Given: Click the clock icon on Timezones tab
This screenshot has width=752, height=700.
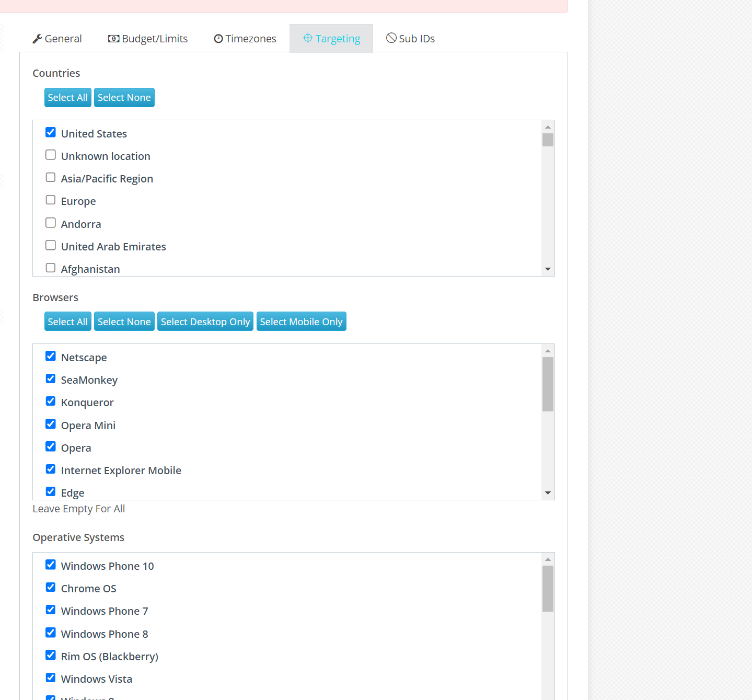Looking at the screenshot, I should tap(218, 39).
